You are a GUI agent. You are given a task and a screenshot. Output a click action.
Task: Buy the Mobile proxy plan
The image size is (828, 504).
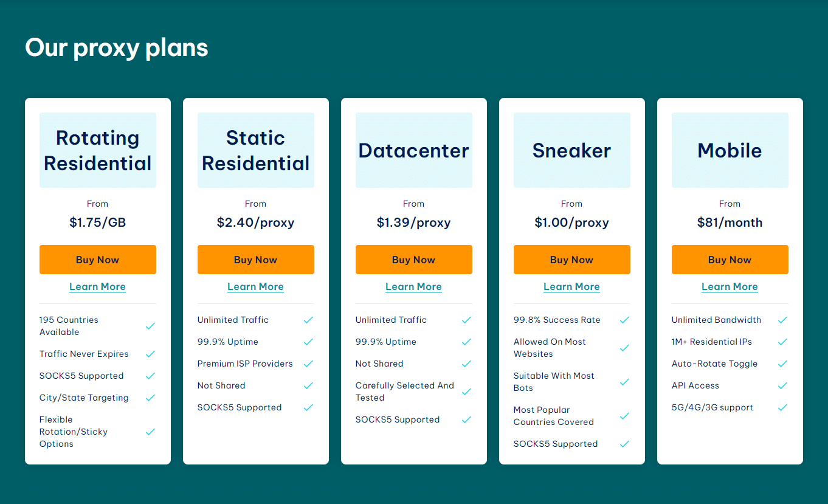point(730,260)
